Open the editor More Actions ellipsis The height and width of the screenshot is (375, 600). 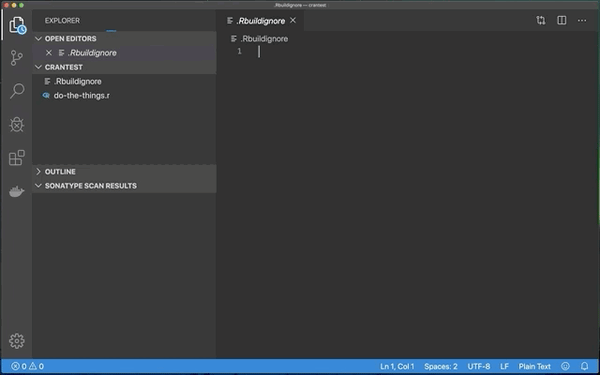[582, 20]
